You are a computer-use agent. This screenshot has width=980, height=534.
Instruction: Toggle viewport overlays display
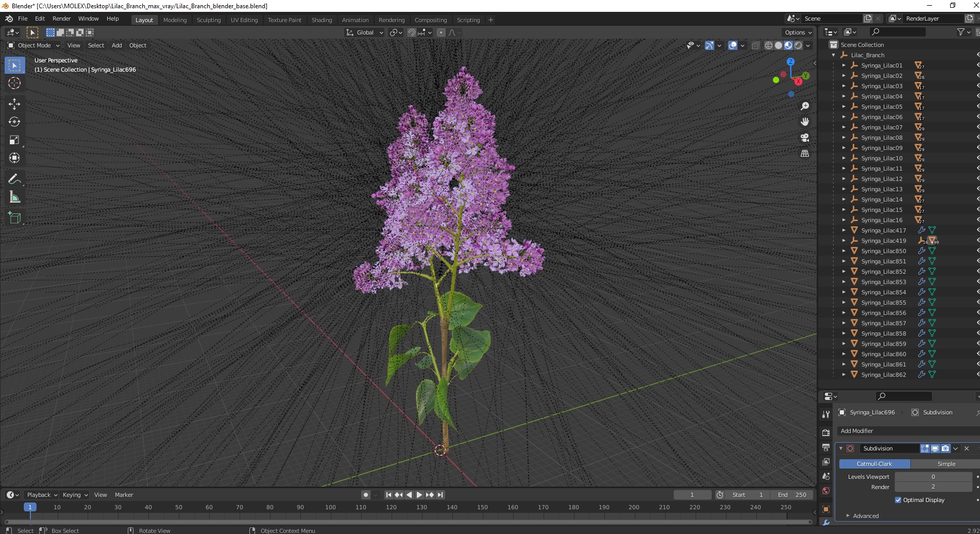click(x=733, y=45)
